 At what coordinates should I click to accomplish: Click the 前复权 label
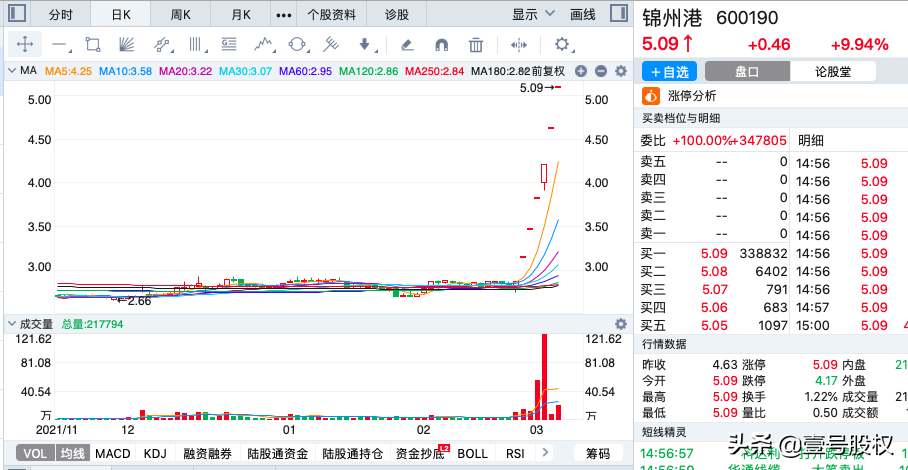click(x=548, y=71)
